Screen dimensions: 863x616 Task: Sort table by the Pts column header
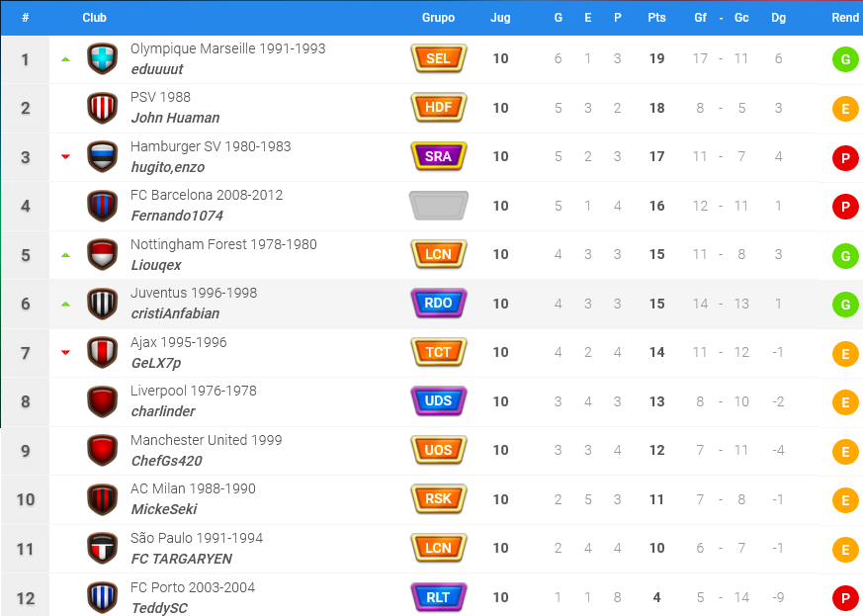[x=656, y=18]
